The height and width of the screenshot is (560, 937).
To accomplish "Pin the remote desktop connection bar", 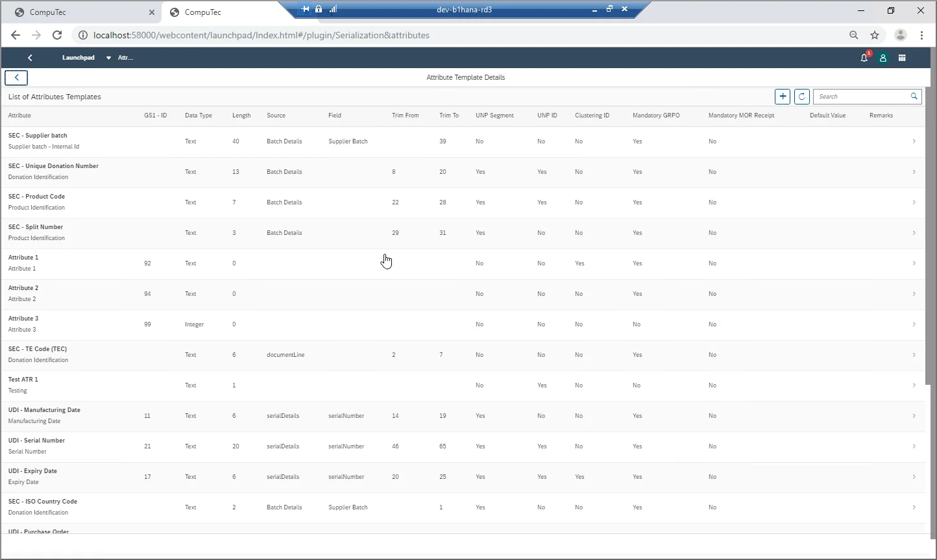I will pyautogui.click(x=306, y=9).
